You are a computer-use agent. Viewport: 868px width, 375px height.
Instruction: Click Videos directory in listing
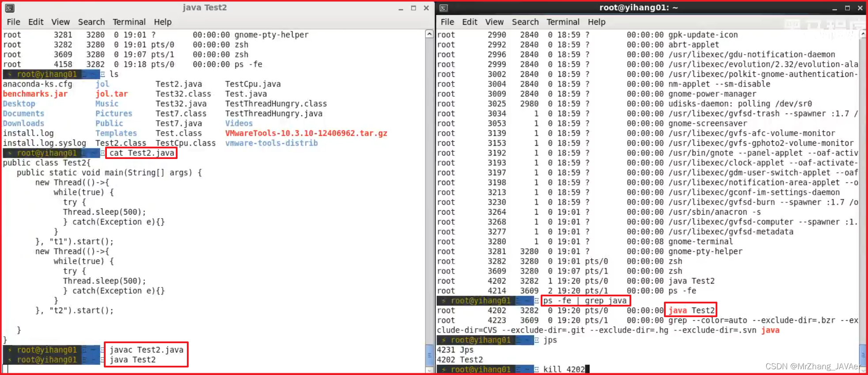[239, 123]
